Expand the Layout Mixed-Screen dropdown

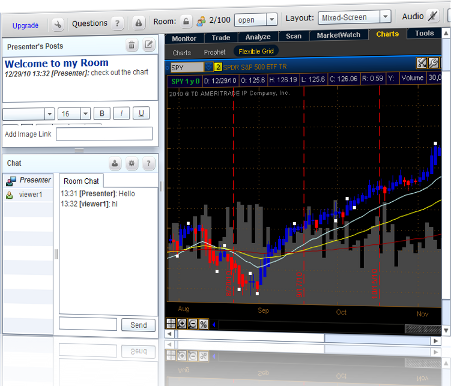point(385,16)
